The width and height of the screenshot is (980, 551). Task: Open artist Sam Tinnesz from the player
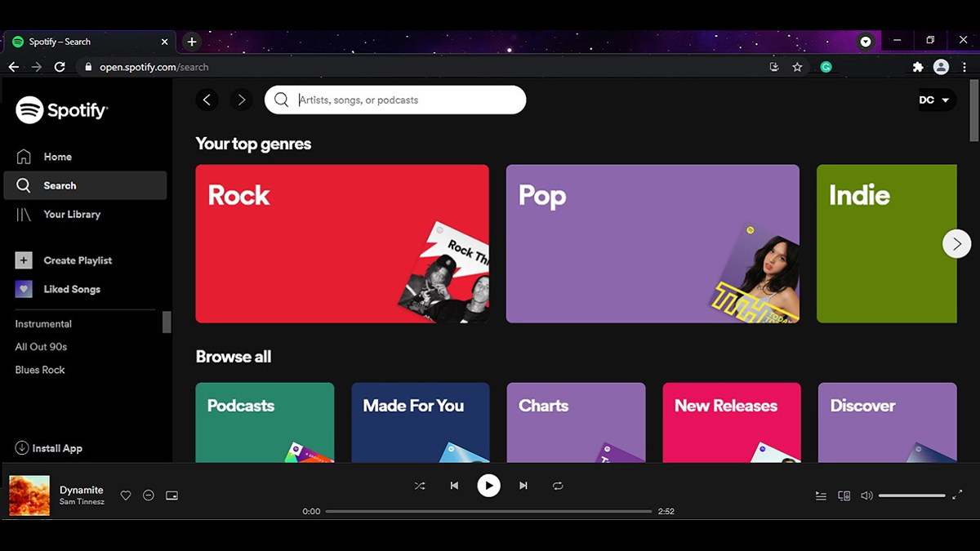82,501
